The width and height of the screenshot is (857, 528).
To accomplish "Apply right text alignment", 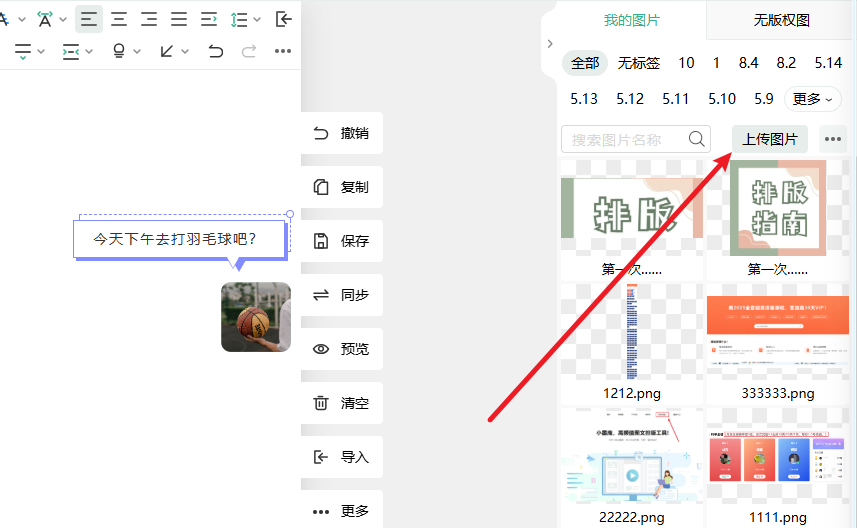I will pyautogui.click(x=149, y=19).
